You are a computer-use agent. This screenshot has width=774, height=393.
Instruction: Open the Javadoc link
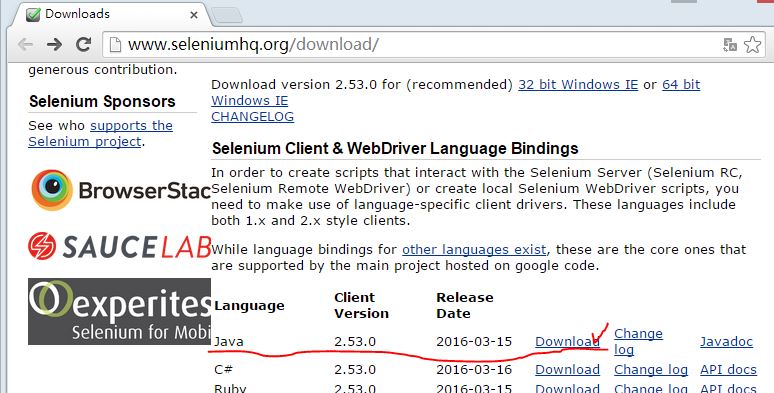click(726, 342)
